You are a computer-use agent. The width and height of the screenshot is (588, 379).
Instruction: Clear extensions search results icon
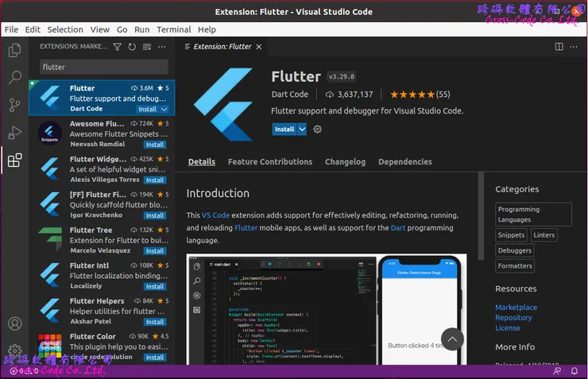coord(146,48)
